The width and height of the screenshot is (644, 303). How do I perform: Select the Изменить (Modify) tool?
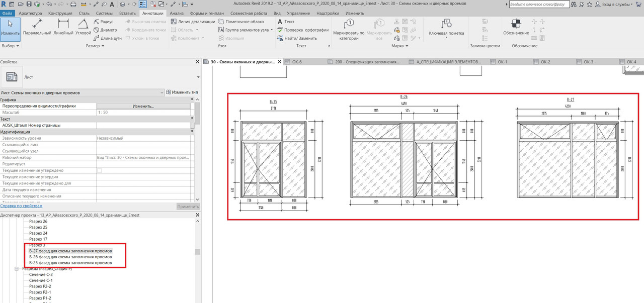click(10, 29)
